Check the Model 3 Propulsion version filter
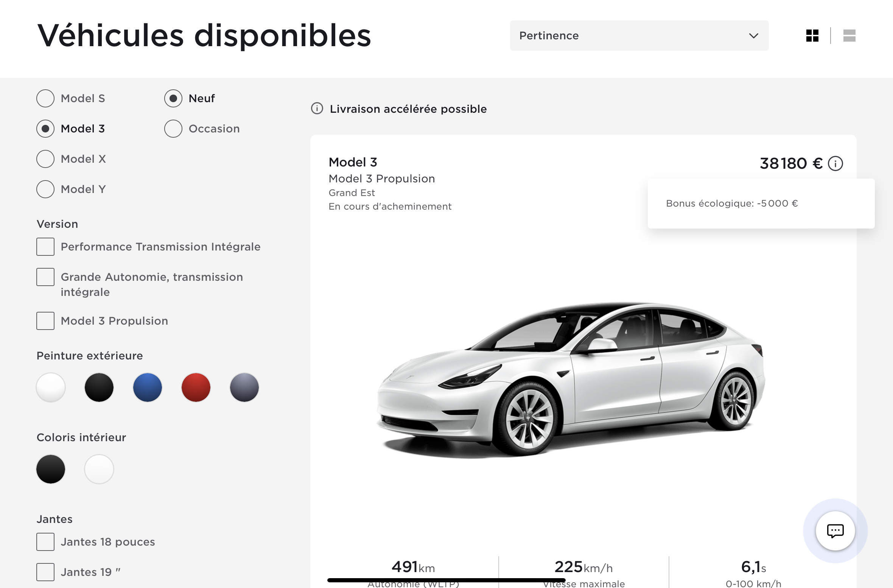This screenshot has width=893, height=588. click(45, 321)
